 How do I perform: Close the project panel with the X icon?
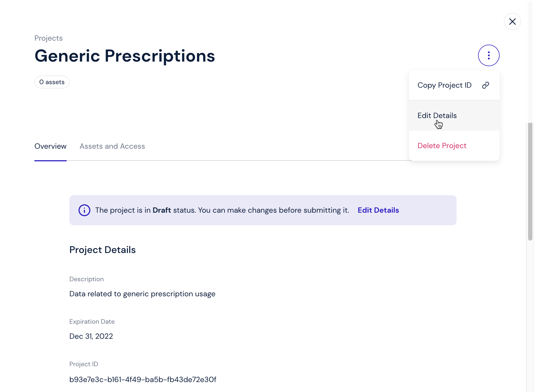point(512,22)
